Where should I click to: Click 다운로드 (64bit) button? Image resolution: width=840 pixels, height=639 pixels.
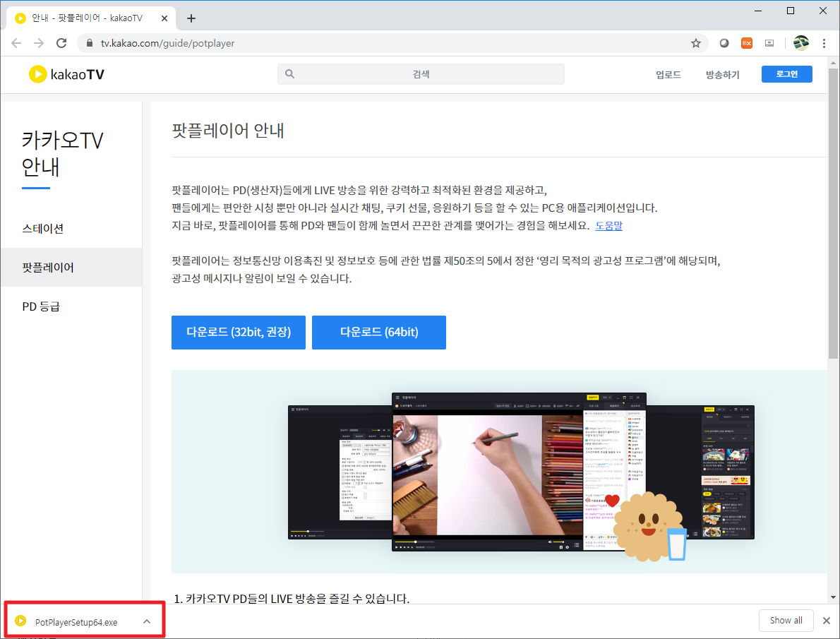379,333
